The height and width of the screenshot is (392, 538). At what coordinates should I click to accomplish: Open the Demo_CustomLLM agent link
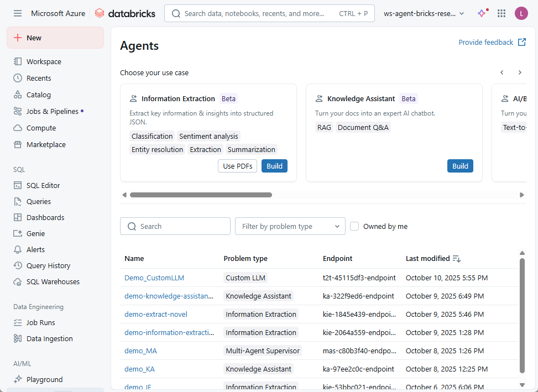[x=154, y=278]
